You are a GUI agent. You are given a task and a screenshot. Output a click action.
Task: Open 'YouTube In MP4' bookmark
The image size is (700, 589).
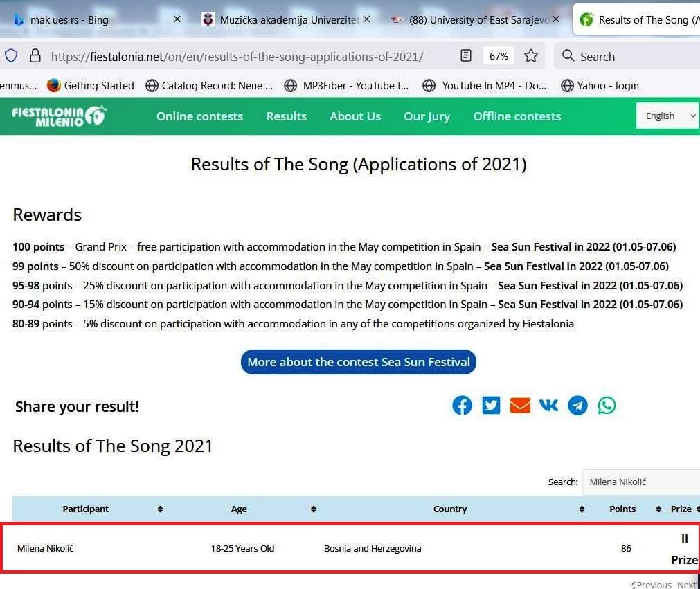click(x=485, y=85)
